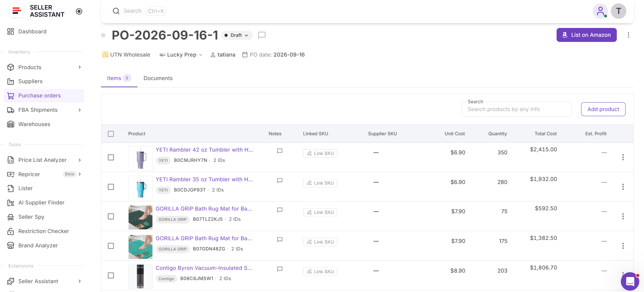Click the Warehouses building icon

(11, 124)
